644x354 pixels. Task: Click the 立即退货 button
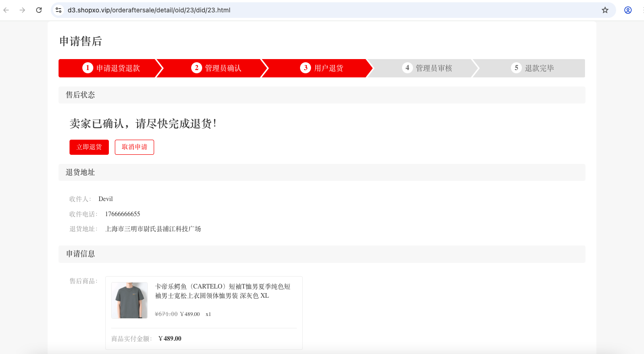coord(89,147)
